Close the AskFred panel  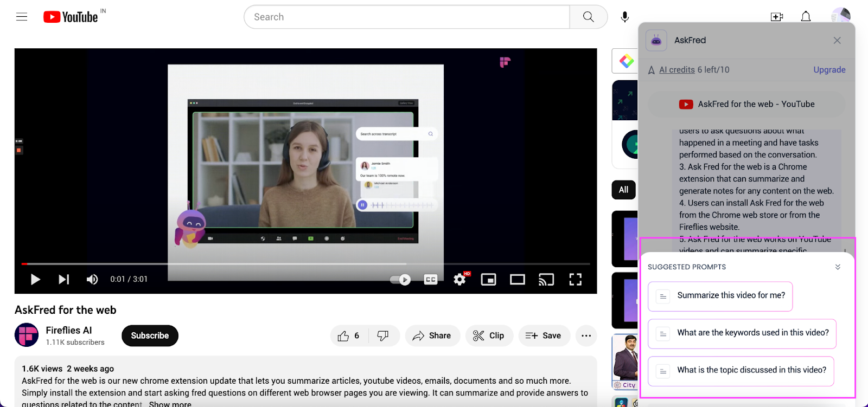pyautogui.click(x=838, y=40)
